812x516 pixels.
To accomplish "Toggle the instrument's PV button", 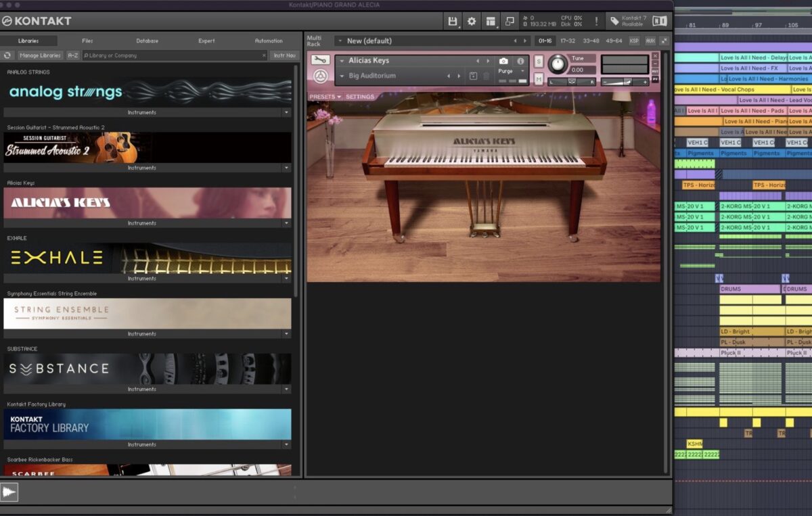I will (x=655, y=78).
